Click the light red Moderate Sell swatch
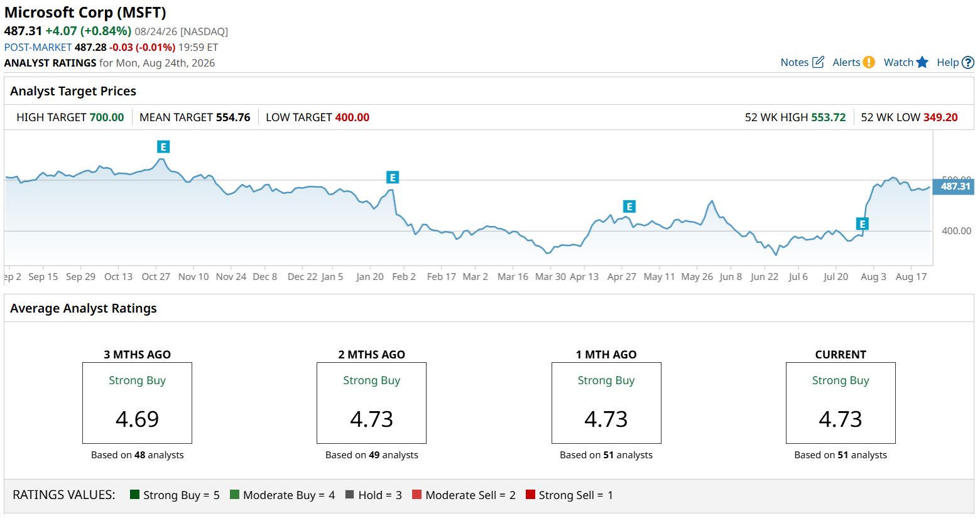Screen dimensions: 980x521 416,495
